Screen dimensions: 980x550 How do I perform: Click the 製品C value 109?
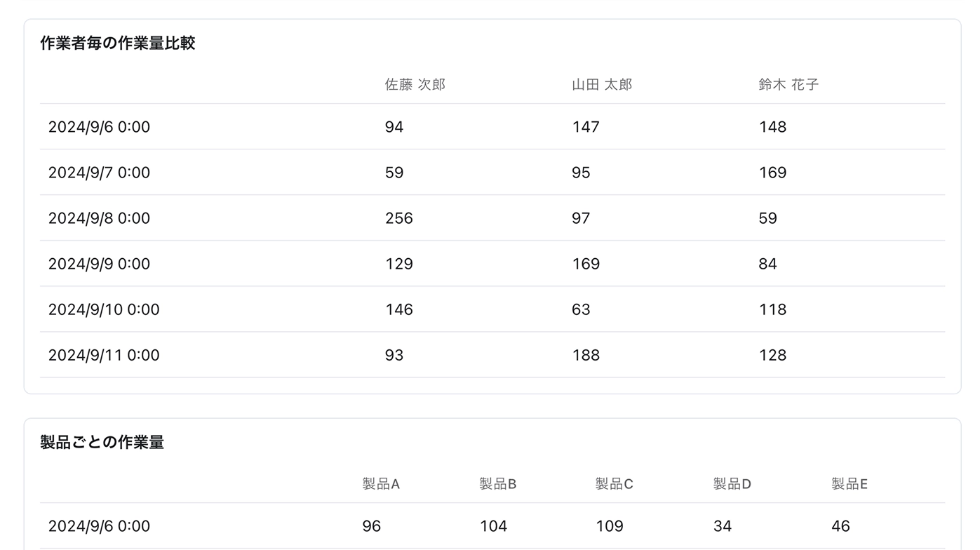coord(610,526)
